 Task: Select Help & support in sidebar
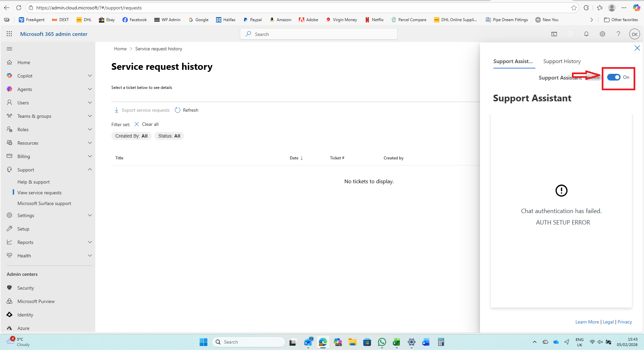(34, 182)
